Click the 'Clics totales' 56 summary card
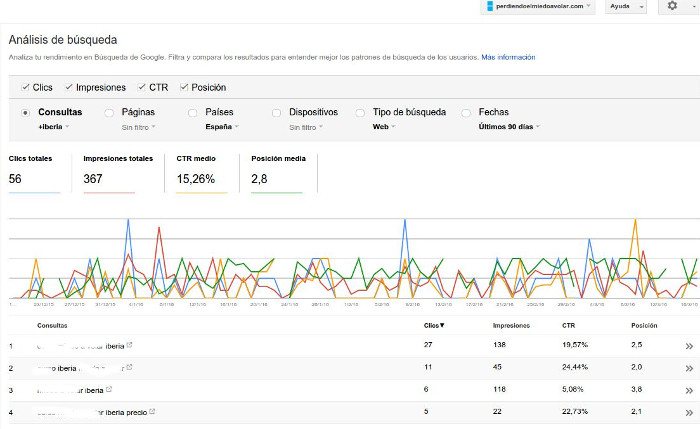The width and height of the screenshot is (700, 429). 34,174
